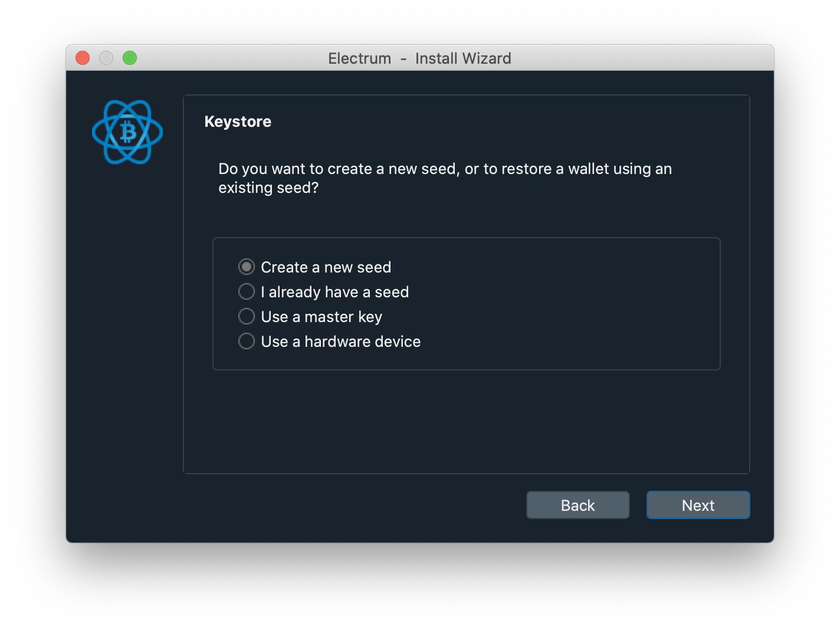Select the 'Create a new seed' option
This screenshot has width=840, height=630.
(314, 267)
